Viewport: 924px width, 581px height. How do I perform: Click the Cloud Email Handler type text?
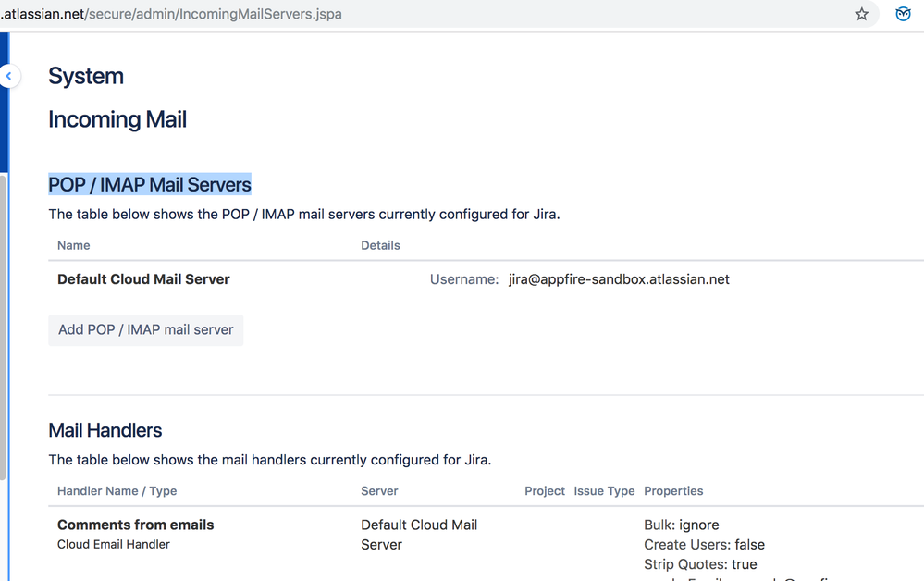[x=113, y=545]
